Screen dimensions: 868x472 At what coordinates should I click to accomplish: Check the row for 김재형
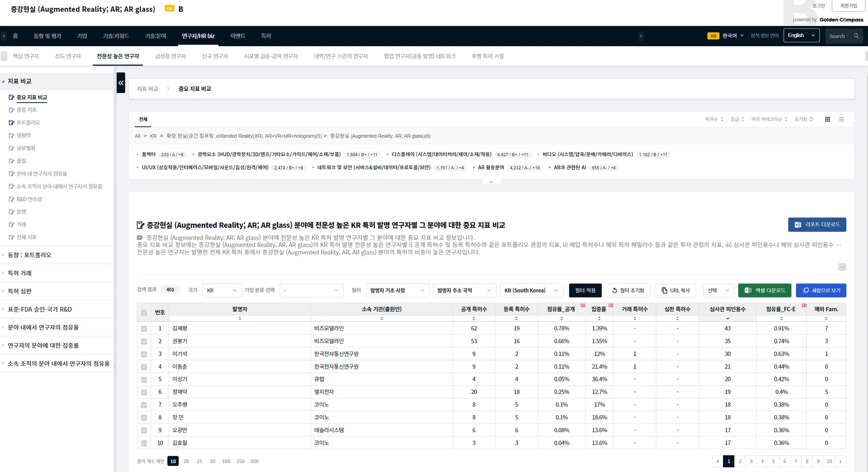click(144, 328)
